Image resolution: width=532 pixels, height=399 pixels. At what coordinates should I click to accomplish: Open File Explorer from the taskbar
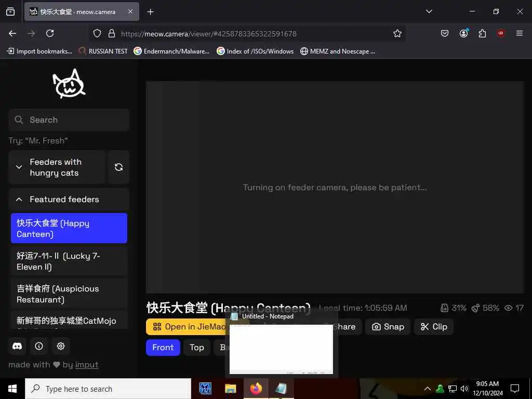point(231,389)
